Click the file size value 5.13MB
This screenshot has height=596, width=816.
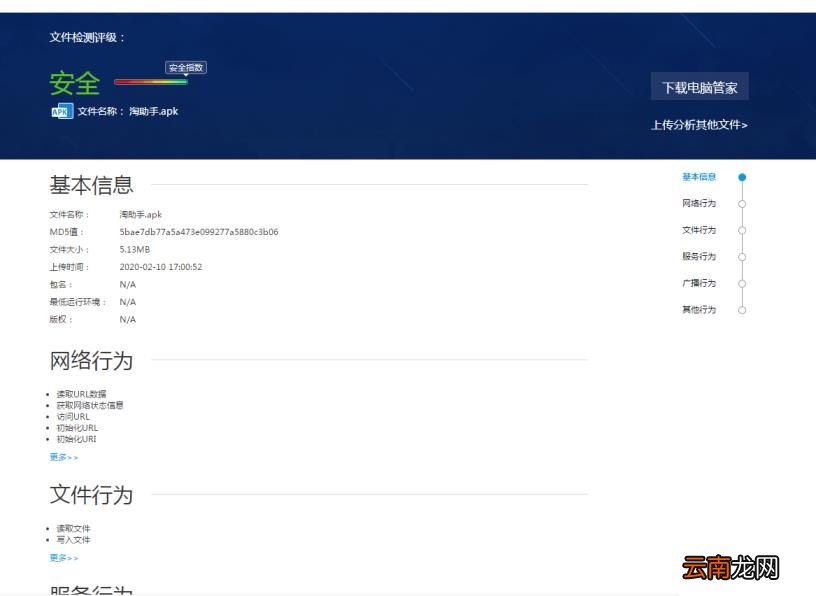135,249
